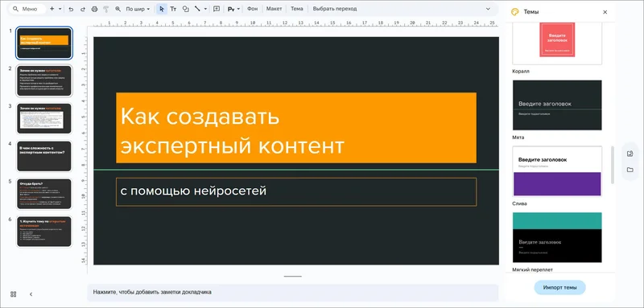Collapse the toolbar with chevron arrow

tap(488, 9)
